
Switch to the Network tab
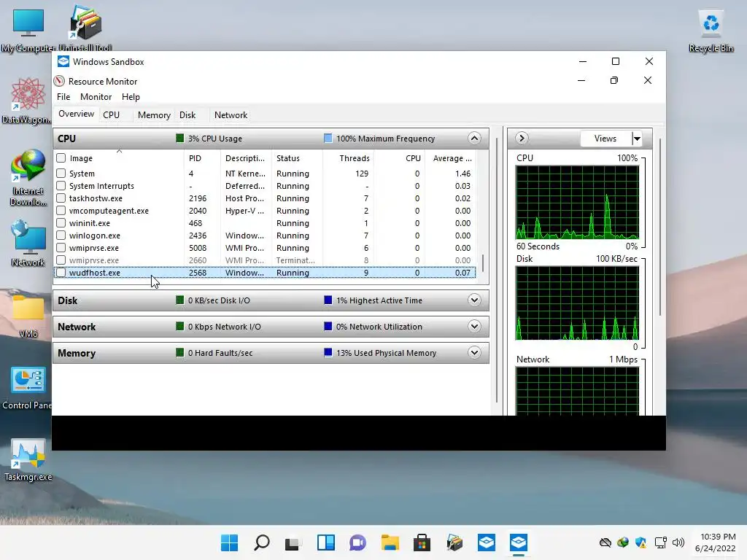[x=231, y=114]
